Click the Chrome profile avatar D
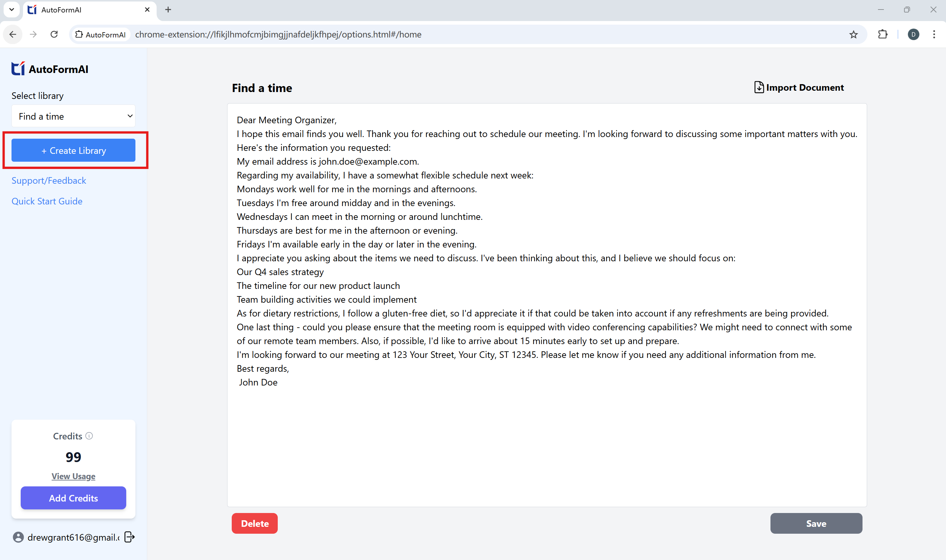The image size is (946, 560). tap(913, 34)
